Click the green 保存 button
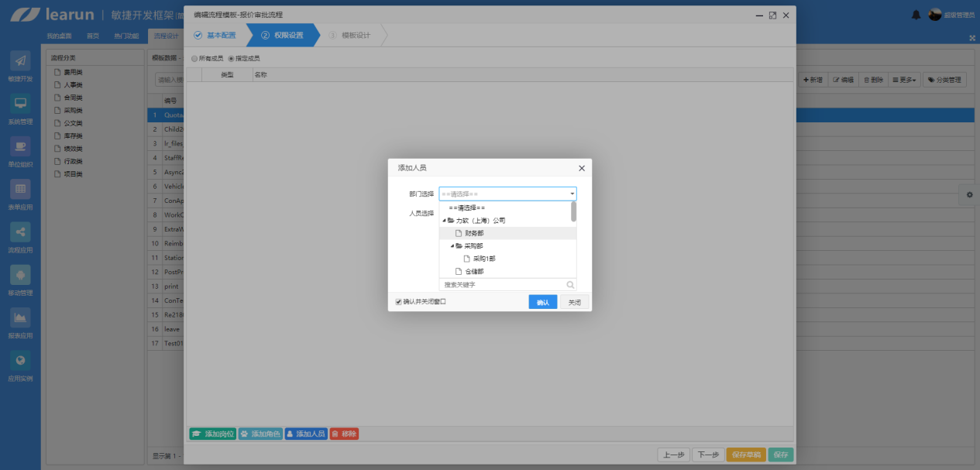Viewport: 980px width, 470px height. [781, 455]
